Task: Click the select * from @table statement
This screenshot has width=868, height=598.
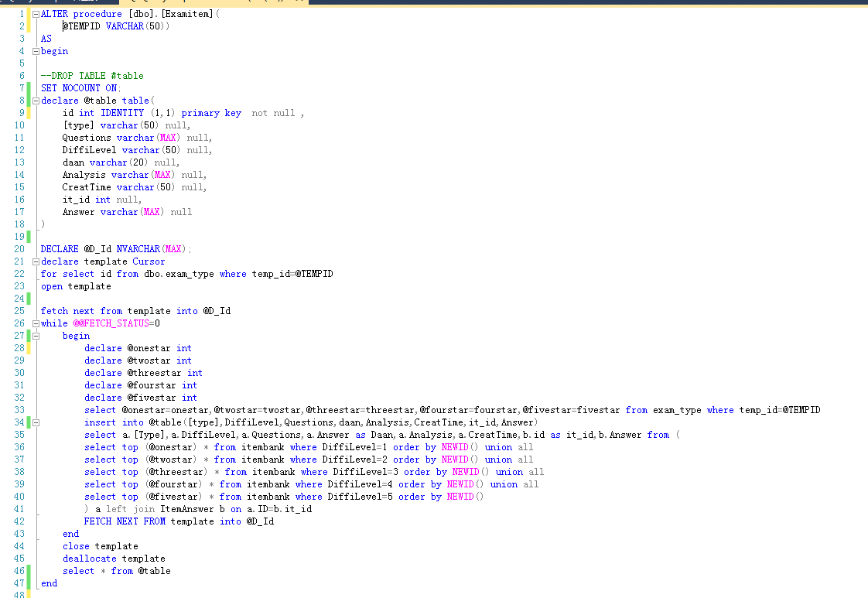Action: point(117,571)
